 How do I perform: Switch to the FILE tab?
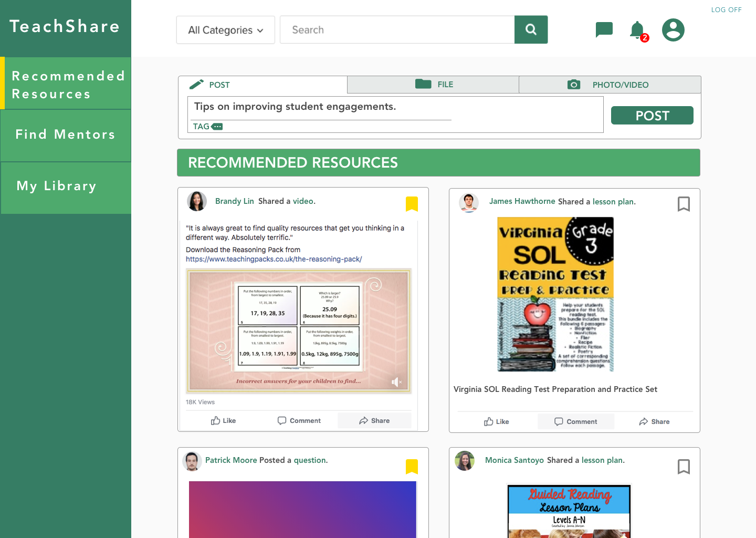pyautogui.click(x=433, y=85)
